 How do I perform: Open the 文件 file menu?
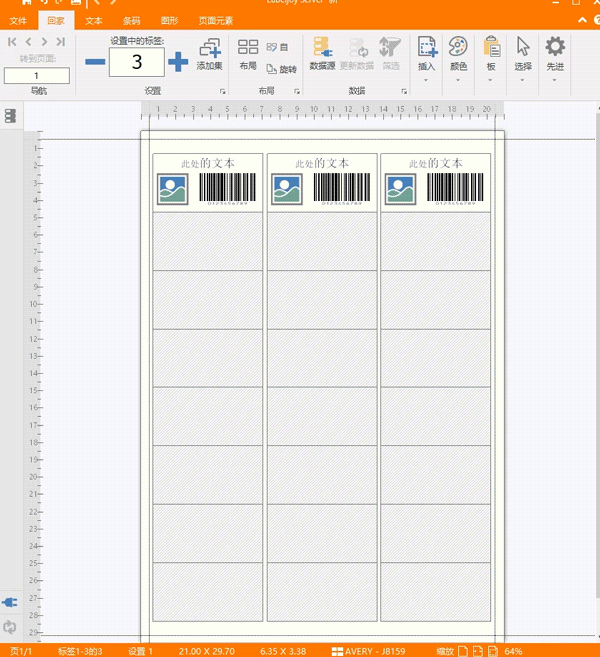(18, 21)
